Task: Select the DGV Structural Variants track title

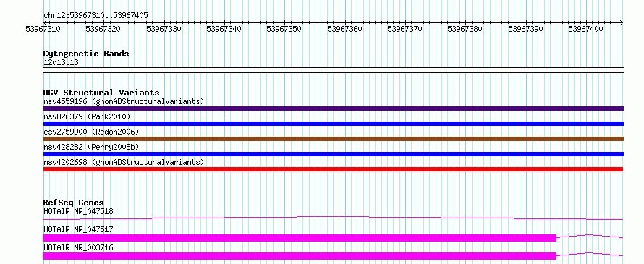Action: tap(101, 93)
